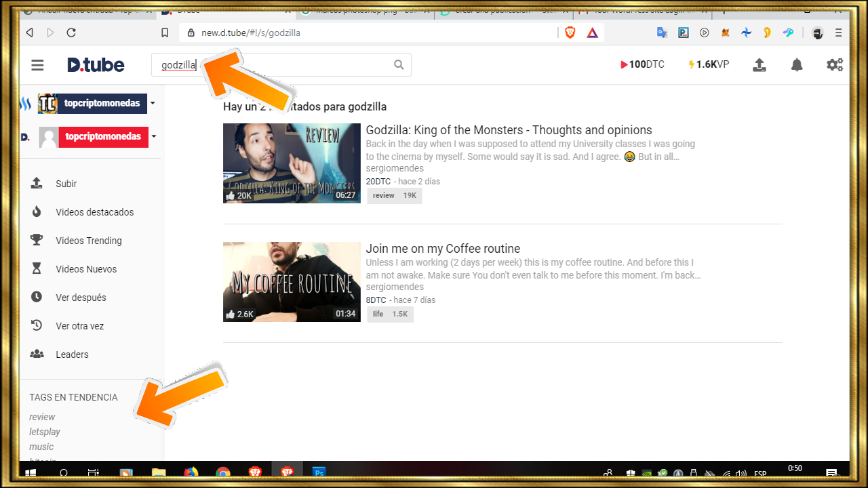Open File Explorer from the taskbar
The width and height of the screenshot is (868, 488).
pos(159,472)
